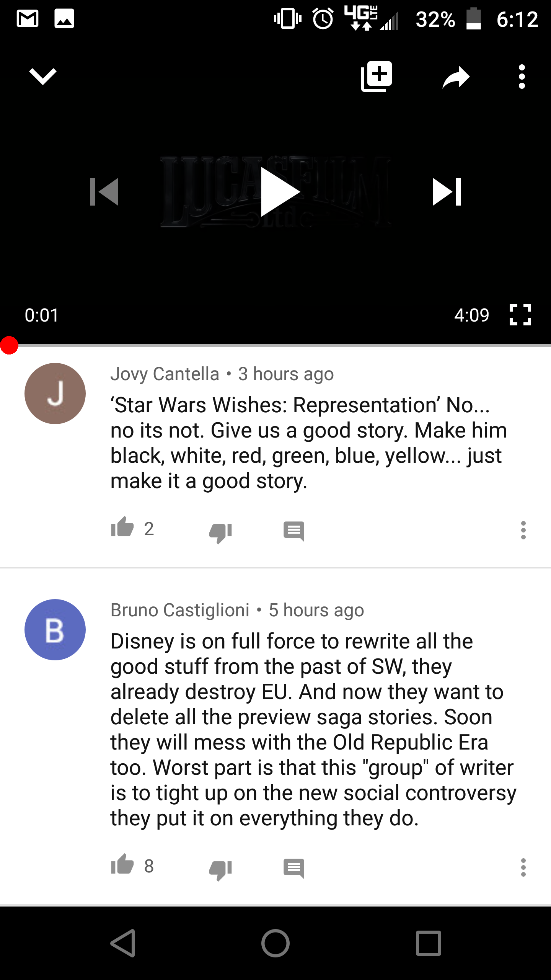Dislike Bruno Castiglioni's comment

221,870
